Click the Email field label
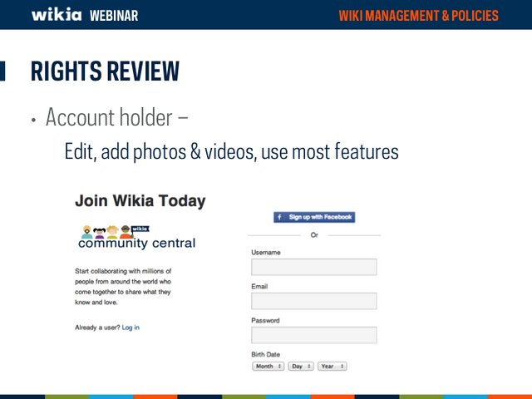This screenshot has width=532, height=399. (x=259, y=286)
